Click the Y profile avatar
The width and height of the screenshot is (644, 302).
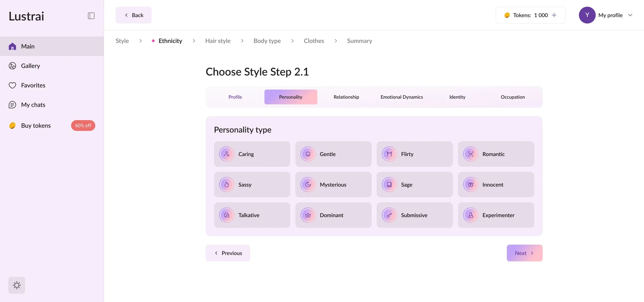pyautogui.click(x=587, y=15)
